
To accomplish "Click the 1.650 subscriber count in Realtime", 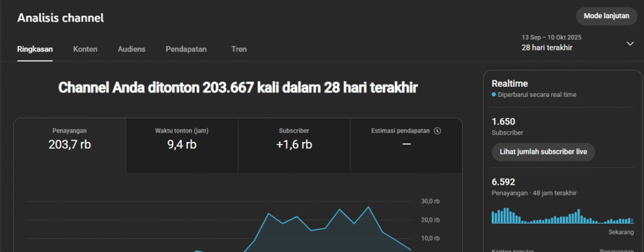I will click(x=504, y=121).
